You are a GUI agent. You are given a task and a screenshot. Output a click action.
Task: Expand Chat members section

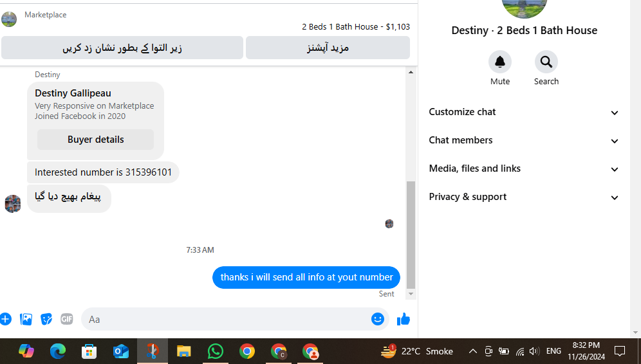tap(523, 141)
